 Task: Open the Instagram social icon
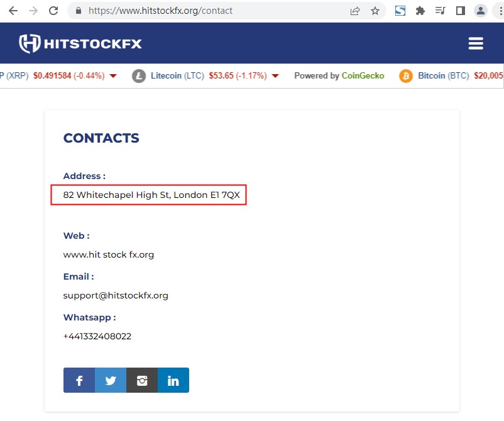142,381
